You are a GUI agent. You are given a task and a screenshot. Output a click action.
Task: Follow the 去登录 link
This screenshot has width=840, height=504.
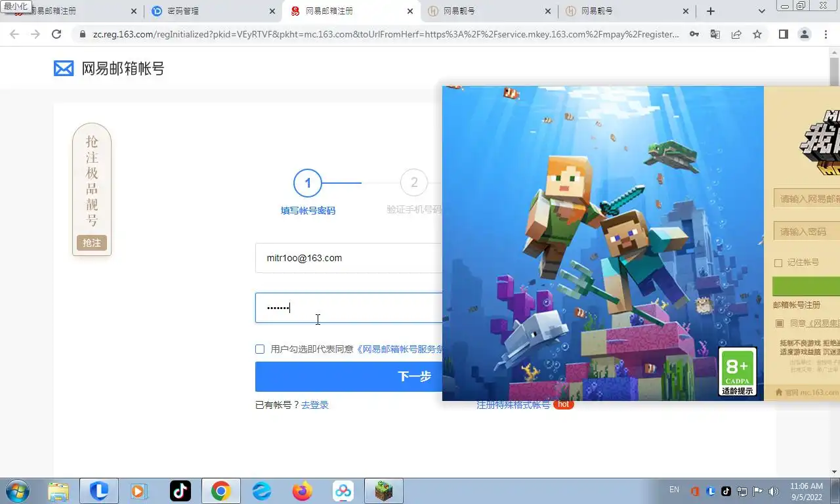[x=315, y=405]
